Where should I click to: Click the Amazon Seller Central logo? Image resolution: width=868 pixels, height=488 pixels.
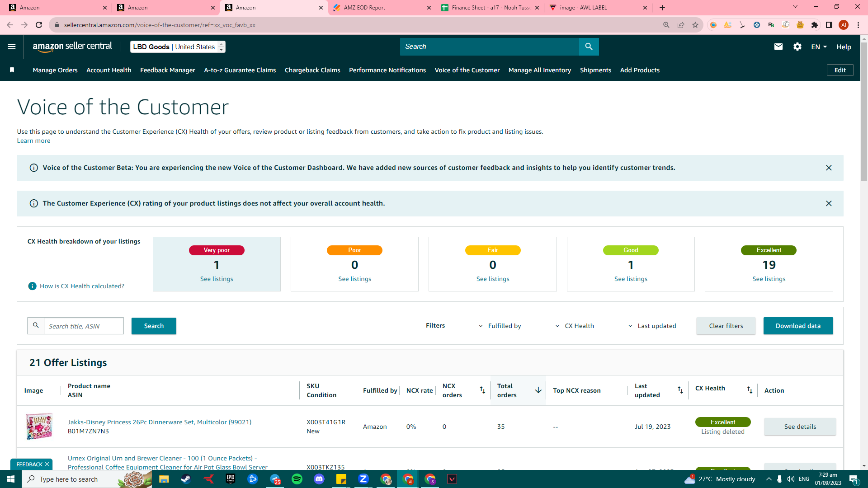tap(72, 47)
